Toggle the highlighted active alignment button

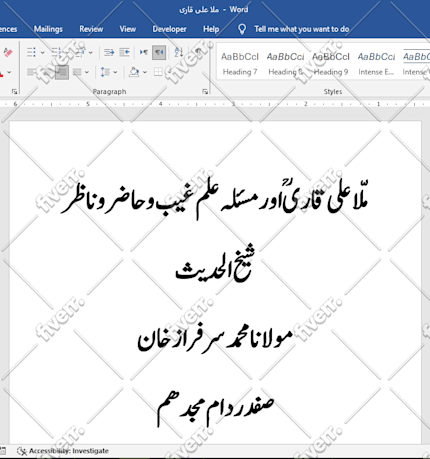pos(62,72)
